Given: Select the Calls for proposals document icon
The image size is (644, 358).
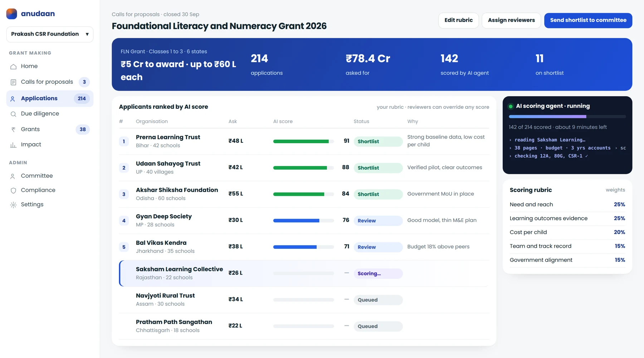Looking at the screenshot, I should [x=13, y=82].
